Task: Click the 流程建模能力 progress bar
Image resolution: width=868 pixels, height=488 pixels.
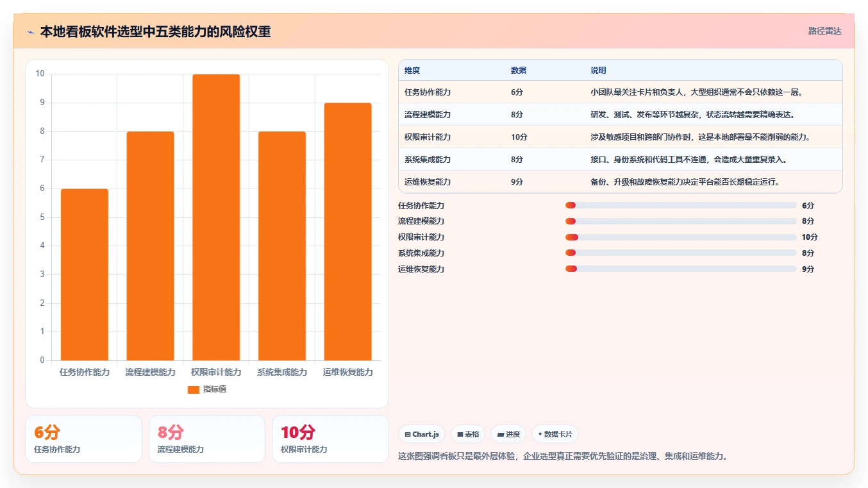Action: pos(681,221)
